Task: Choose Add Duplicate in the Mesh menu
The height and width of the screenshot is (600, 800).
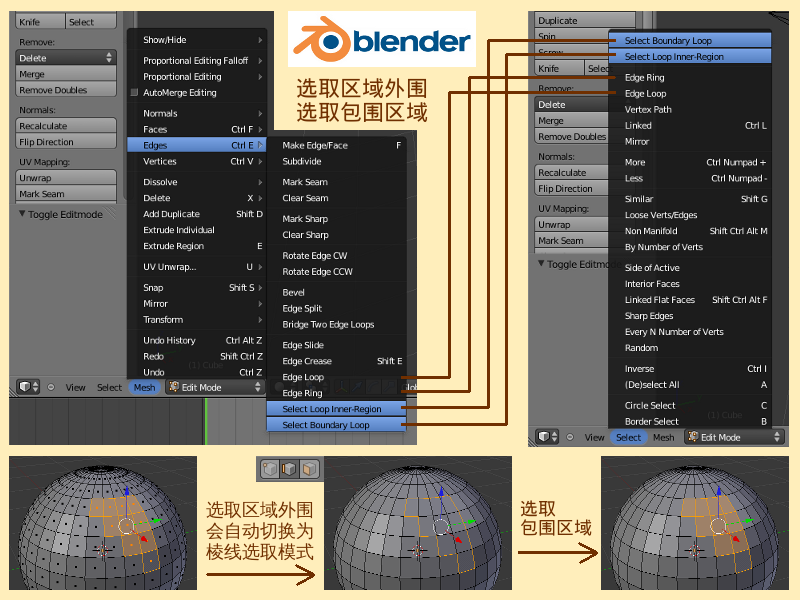Action: coord(197,214)
